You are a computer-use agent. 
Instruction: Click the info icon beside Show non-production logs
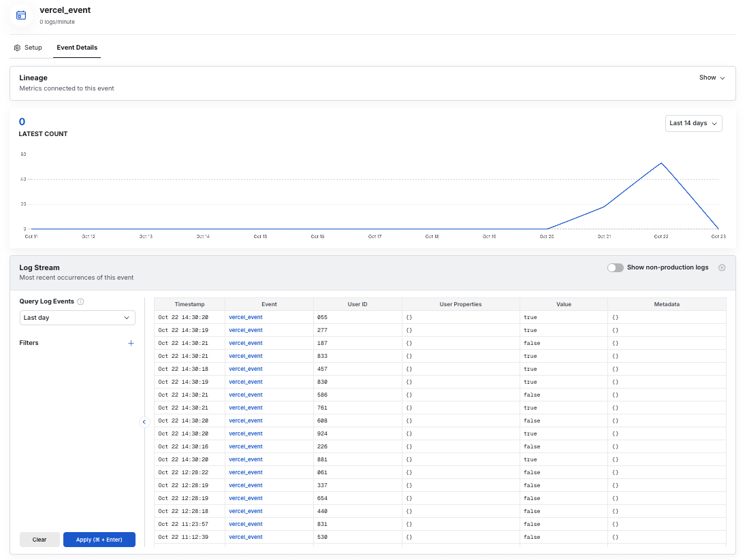[x=722, y=267]
